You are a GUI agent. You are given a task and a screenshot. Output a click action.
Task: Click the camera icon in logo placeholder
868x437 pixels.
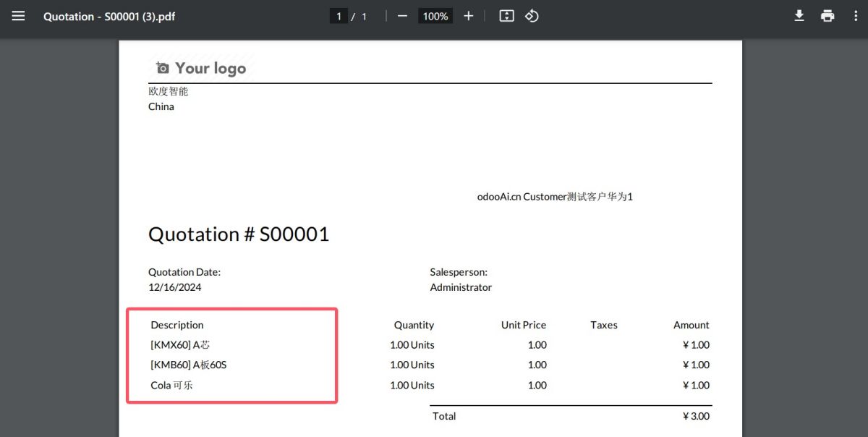tap(163, 68)
